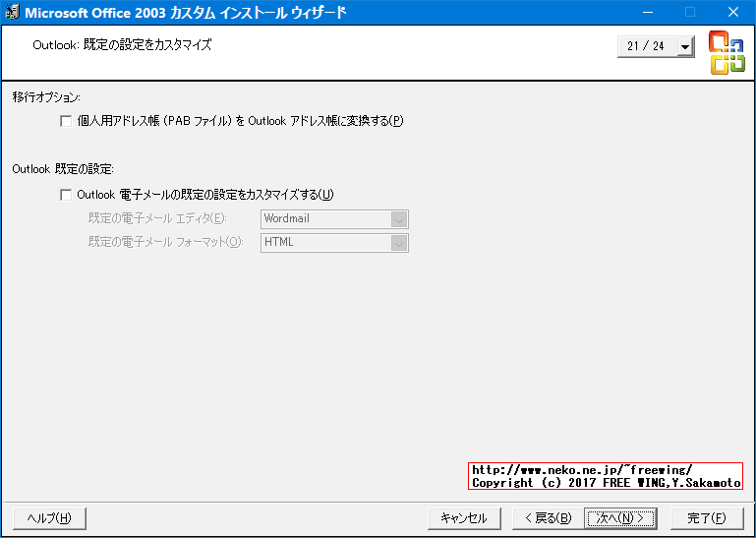The height and width of the screenshot is (538, 756).
Task: Click the '移行オプション:' section label
Action: pos(46,97)
